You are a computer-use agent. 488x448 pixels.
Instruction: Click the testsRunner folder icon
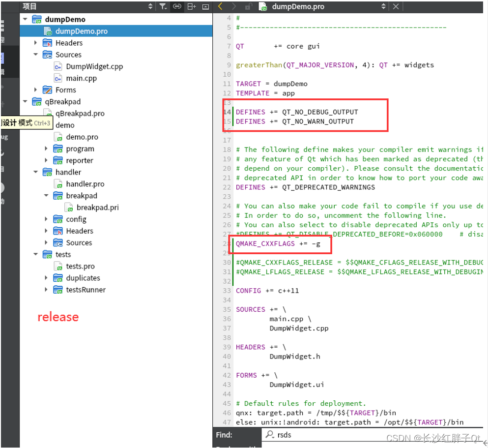coord(58,290)
